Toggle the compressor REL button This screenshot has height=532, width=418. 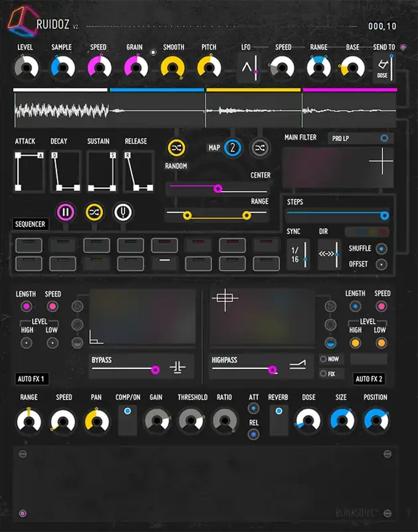pos(253,434)
